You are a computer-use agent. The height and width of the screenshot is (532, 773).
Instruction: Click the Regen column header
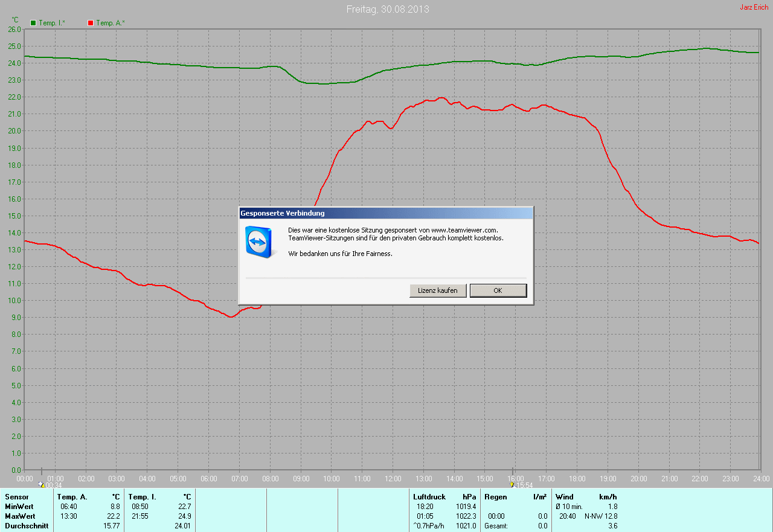[x=496, y=497]
